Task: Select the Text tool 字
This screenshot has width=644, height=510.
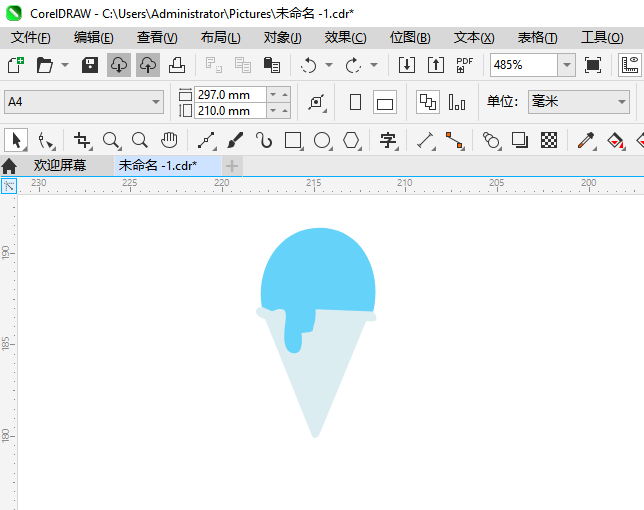Action: (388, 140)
